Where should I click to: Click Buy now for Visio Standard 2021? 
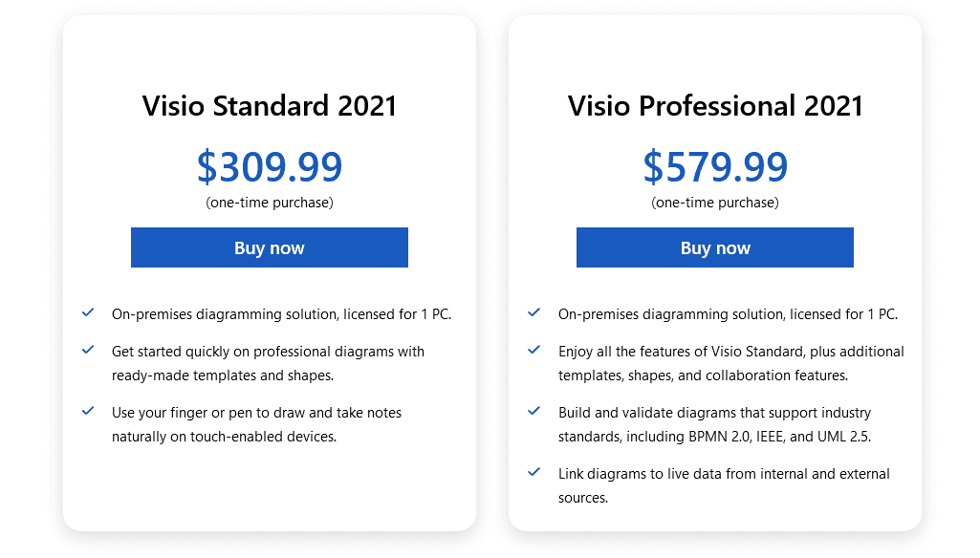pos(269,247)
